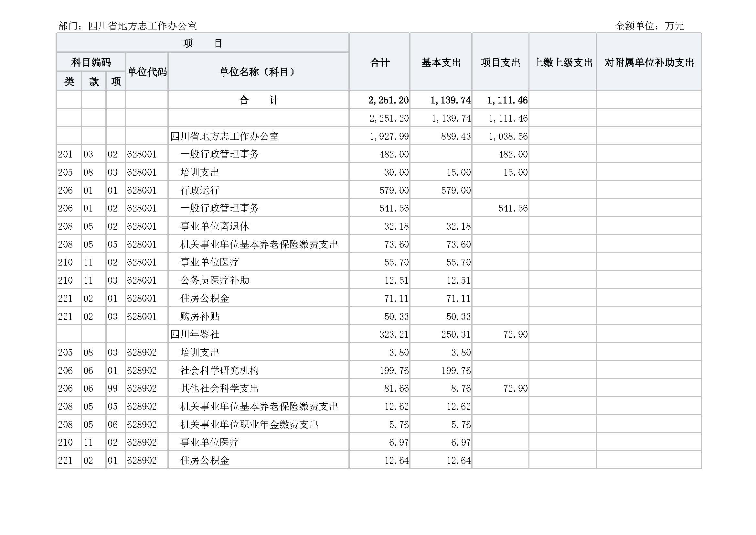
Task: Click the 对附属单位补助支出 column header
Action: pos(649,62)
